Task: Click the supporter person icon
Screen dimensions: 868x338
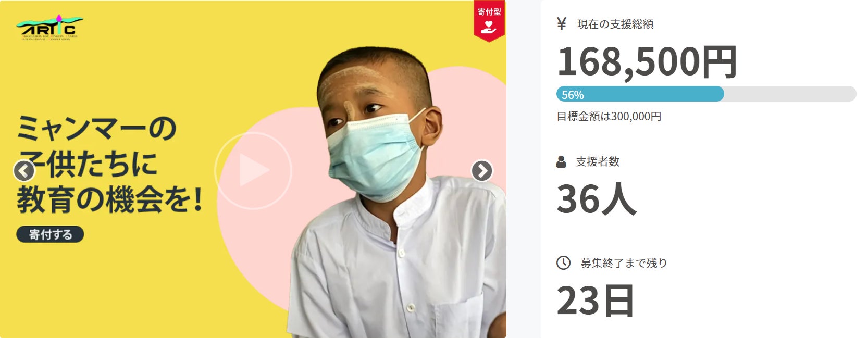Action: pos(561,161)
